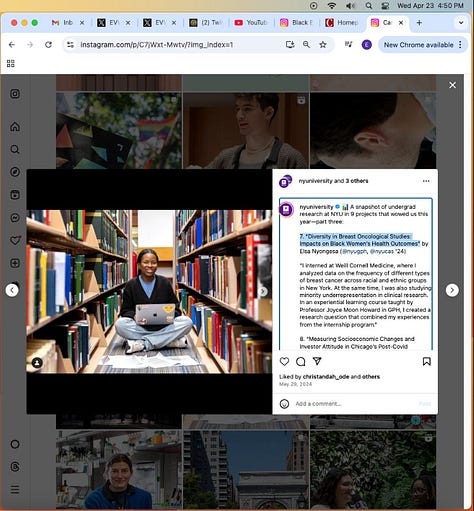The height and width of the screenshot is (511, 474).
Task: Open volume control in menu bar
Action: 350,6
